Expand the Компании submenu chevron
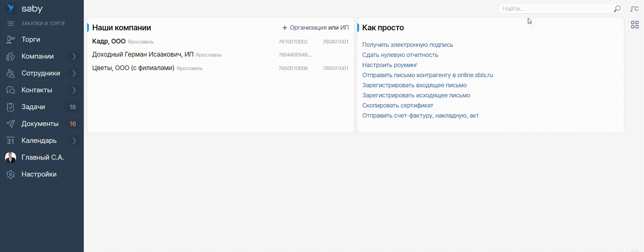Image resolution: width=644 pixels, height=252 pixels. coord(74,57)
